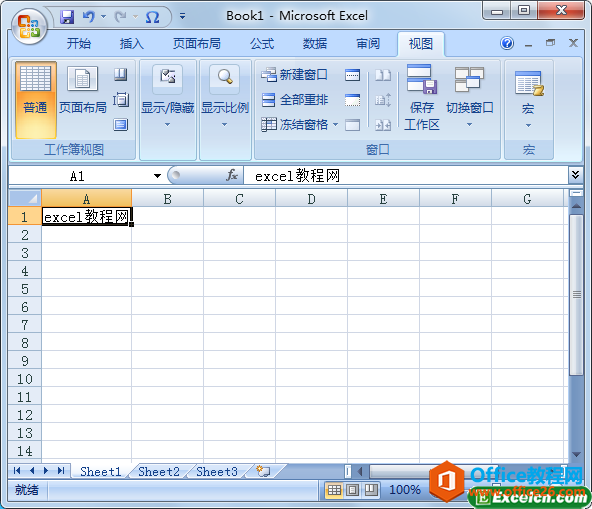Go to previous sheet navigation arrow
Viewport: 592px width, 509px height.
point(32,470)
